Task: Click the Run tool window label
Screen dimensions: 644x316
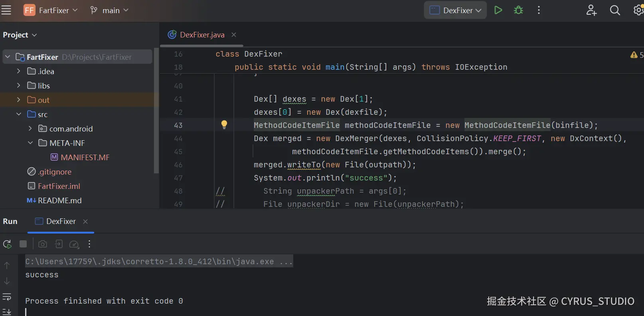Action: click(x=10, y=221)
